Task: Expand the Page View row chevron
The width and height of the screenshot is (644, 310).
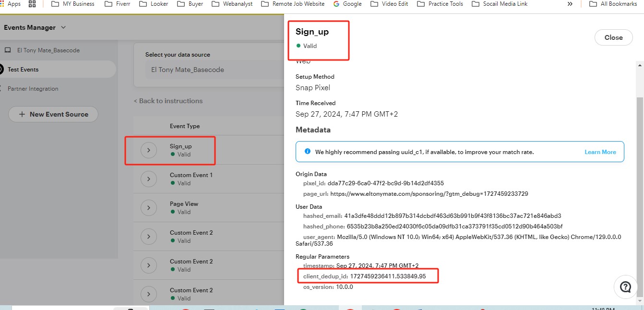Action: pyautogui.click(x=149, y=208)
